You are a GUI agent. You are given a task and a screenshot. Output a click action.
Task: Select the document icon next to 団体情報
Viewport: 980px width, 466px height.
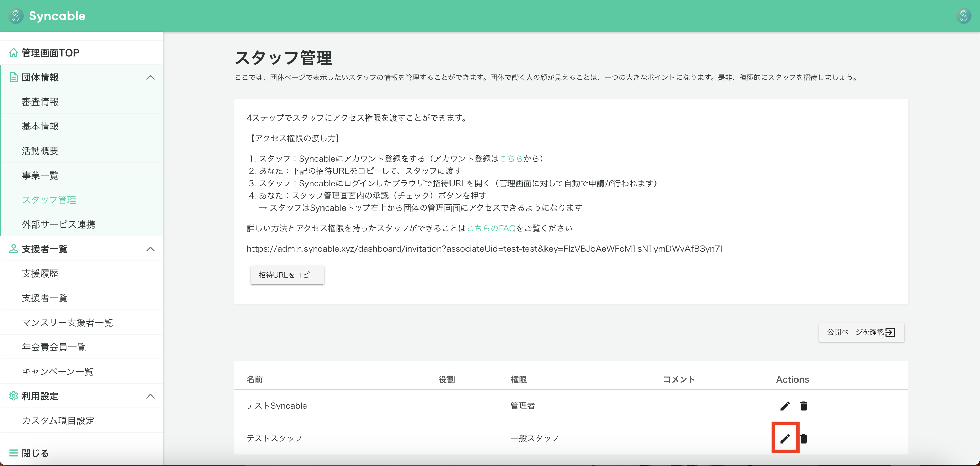(13, 77)
